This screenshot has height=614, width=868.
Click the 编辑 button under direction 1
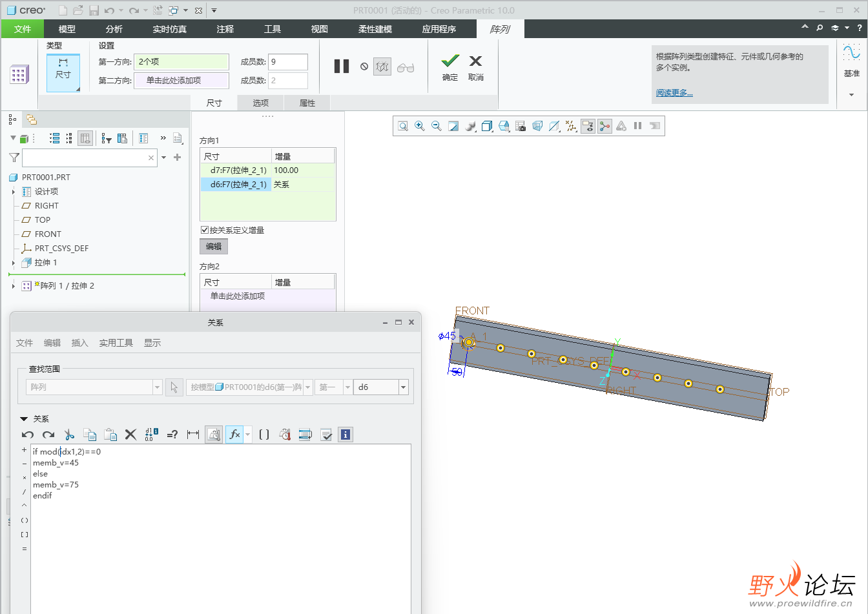tap(214, 247)
